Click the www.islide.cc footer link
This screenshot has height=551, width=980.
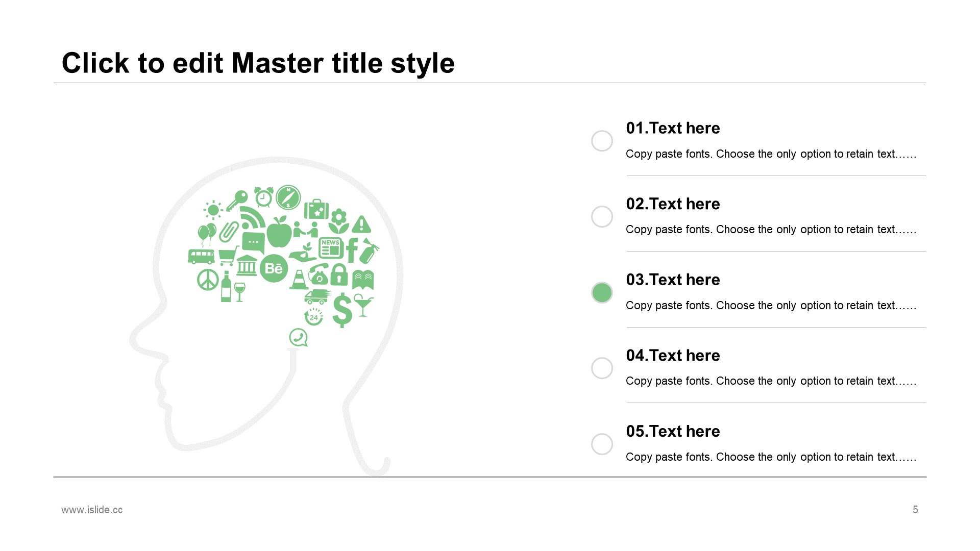[x=92, y=510]
